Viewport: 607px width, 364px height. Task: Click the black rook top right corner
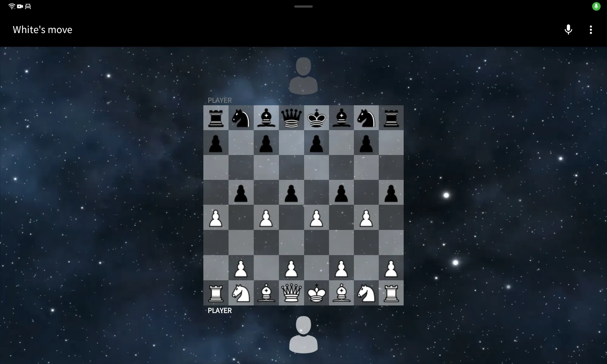(x=391, y=118)
